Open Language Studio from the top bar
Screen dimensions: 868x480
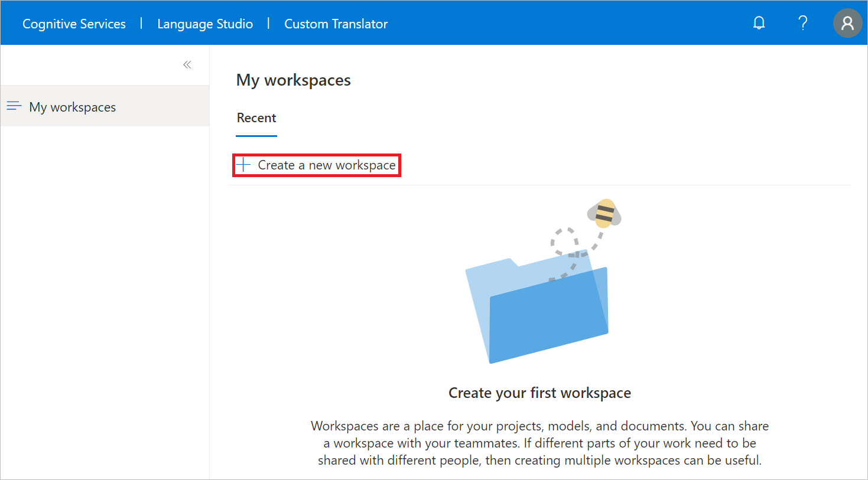pyautogui.click(x=205, y=23)
